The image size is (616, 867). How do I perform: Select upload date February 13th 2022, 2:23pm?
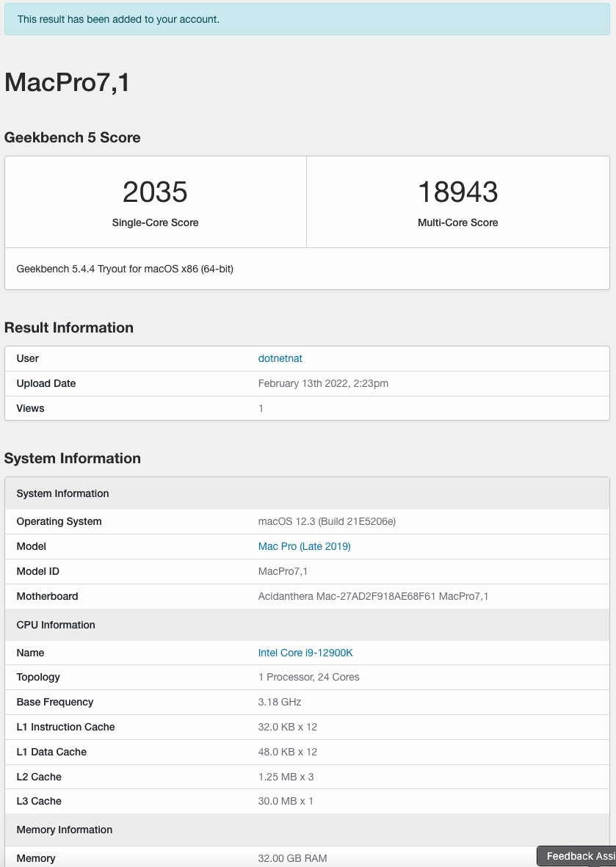pyautogui.click(x=323, y=383)
